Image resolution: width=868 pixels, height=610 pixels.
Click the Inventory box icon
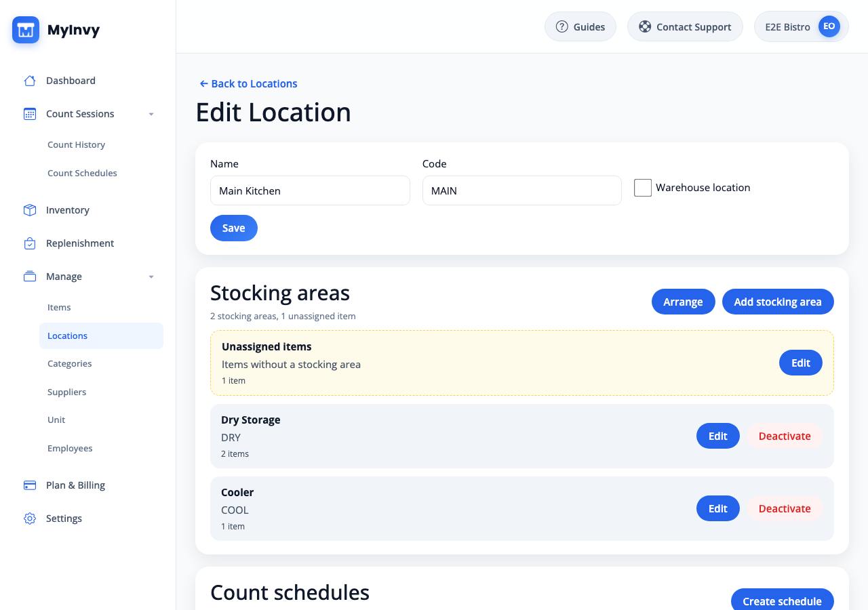pyautogui.click(x=30, y=210)
